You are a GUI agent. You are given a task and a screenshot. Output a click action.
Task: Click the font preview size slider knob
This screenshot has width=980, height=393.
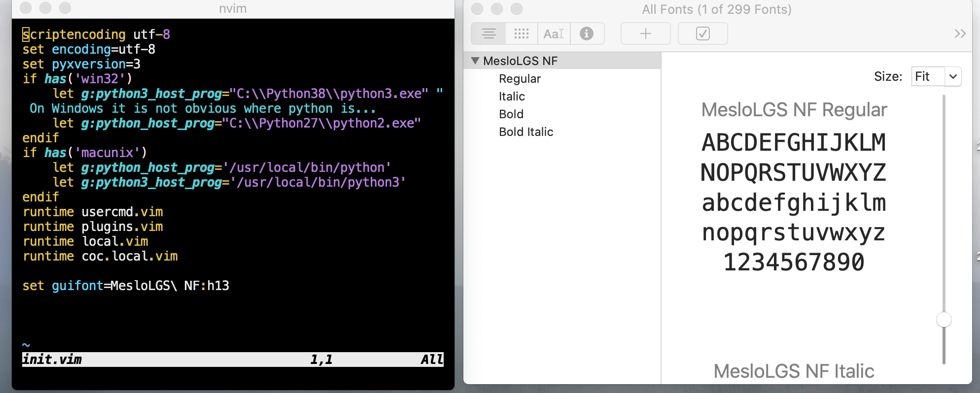(944, 320)
